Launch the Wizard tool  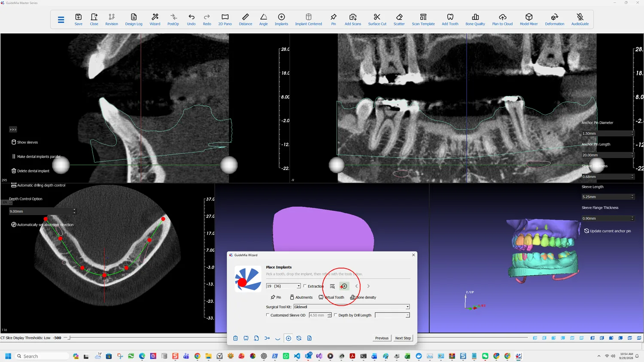coord(155,19)
